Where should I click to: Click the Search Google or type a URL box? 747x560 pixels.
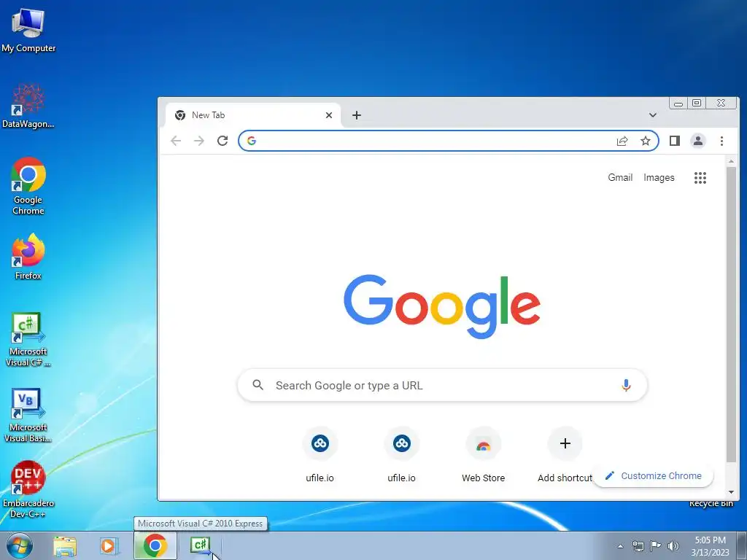442,385
